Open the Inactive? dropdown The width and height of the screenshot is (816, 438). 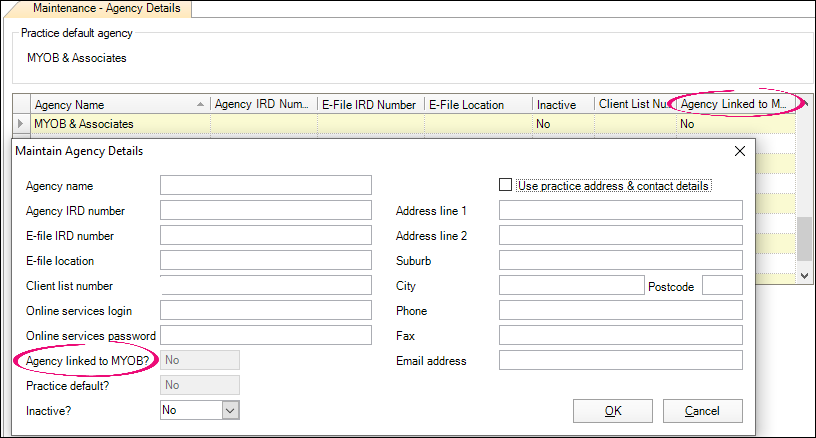point(229,410)
